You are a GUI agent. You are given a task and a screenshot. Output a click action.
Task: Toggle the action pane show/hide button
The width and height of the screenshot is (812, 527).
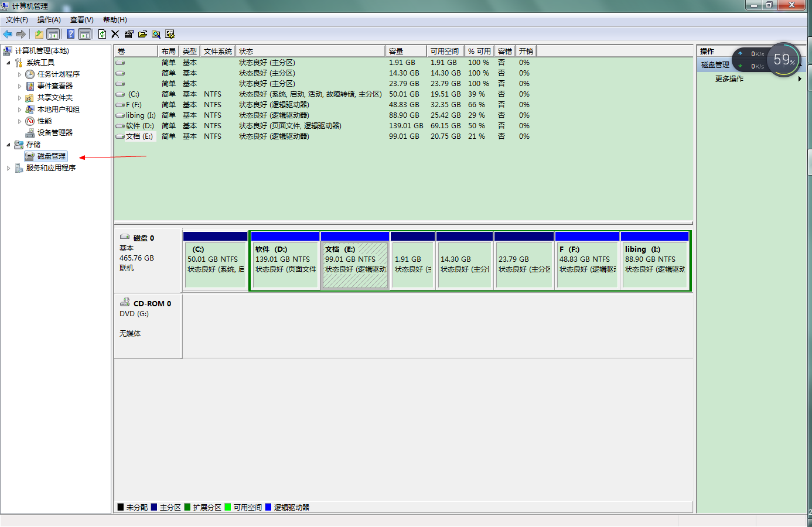[x=85, y=34]
